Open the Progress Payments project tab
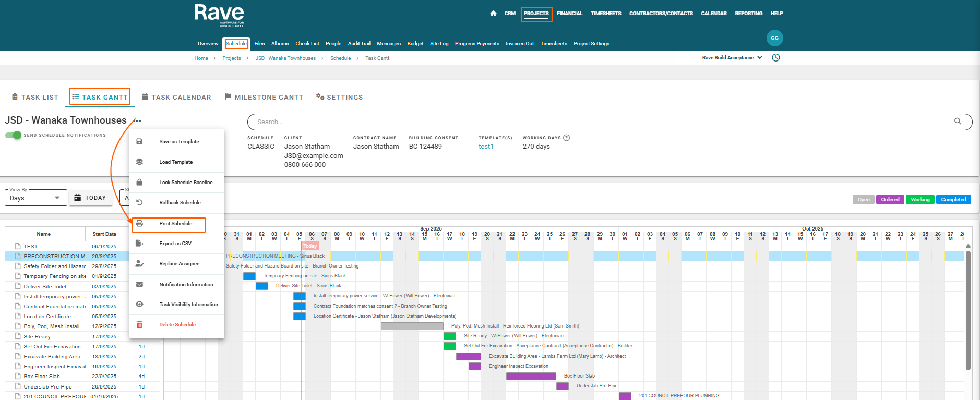 click(477, 44)
